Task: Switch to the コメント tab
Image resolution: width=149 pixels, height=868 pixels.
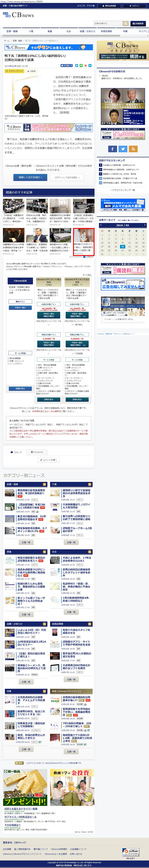Action: [x=16, y=452]
